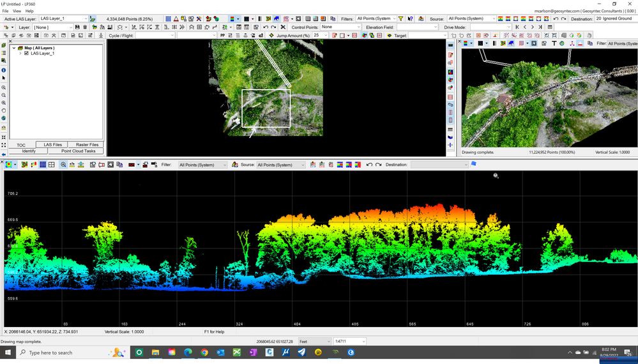This screenshot has height=364, width=638.
Task: Click the last-record drive mode arrow
Action: coord(540,27)
